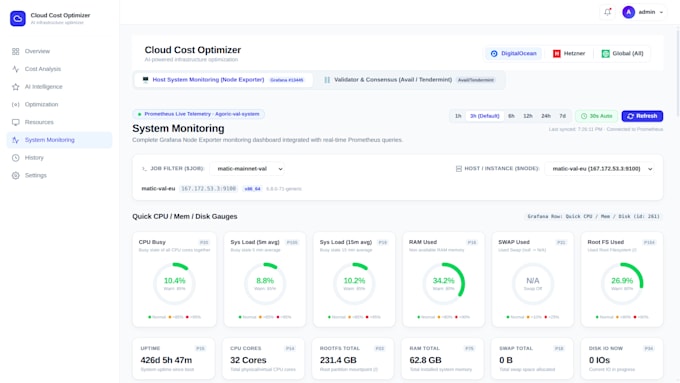The image size is (680, 383).
Task: Click the clock icon in 30s Auto
Action: [x=584, y=116]
